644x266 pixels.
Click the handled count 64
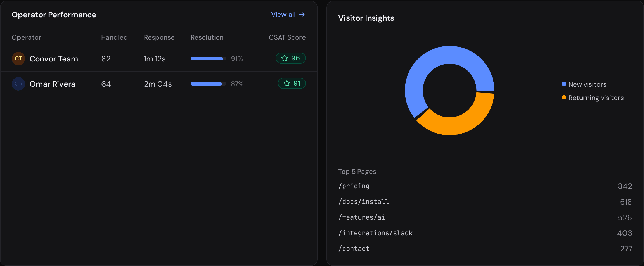106,84
